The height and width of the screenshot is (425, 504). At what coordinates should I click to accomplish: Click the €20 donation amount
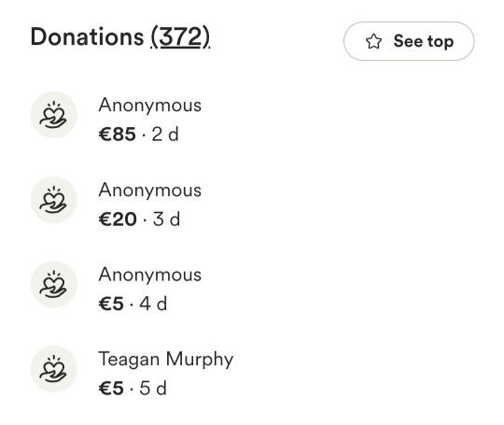118,220
